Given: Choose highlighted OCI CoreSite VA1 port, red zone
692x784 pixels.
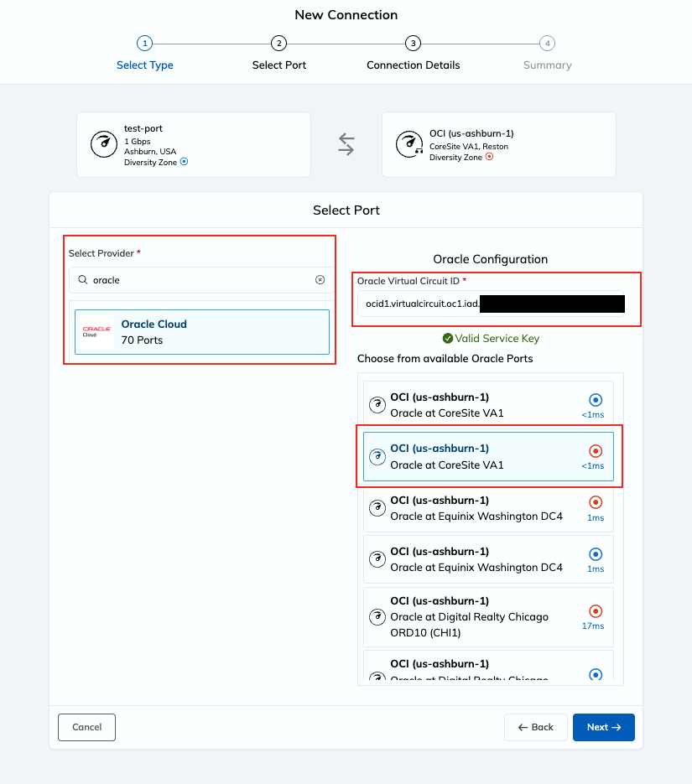Looking at the screenshot, I should (488, 456).
